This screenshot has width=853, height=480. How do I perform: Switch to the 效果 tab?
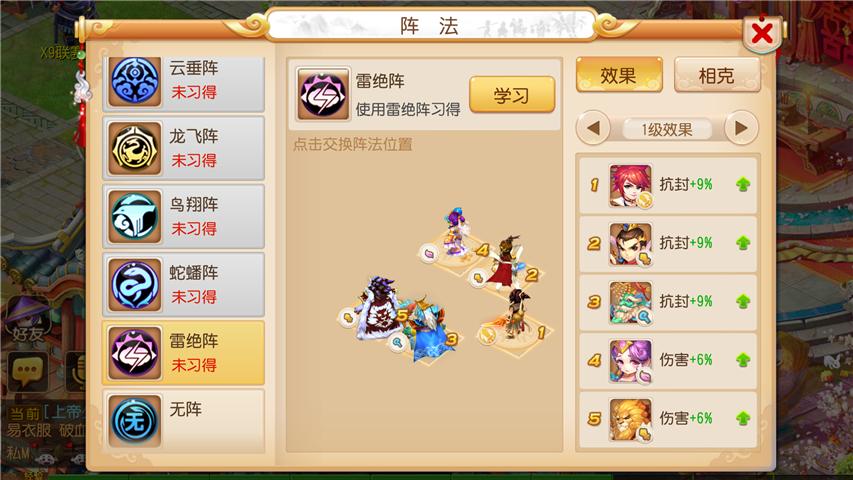click(x=619, y=75)
